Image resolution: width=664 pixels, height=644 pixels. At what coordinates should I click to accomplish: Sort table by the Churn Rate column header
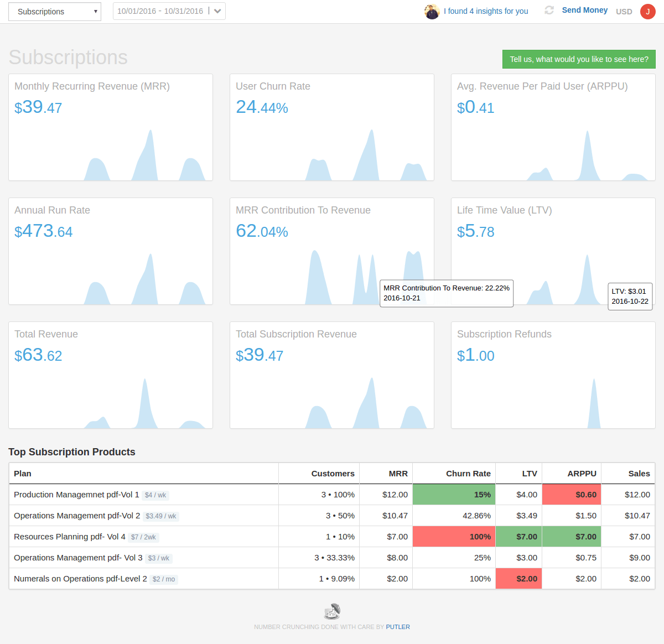pos(468,473)
